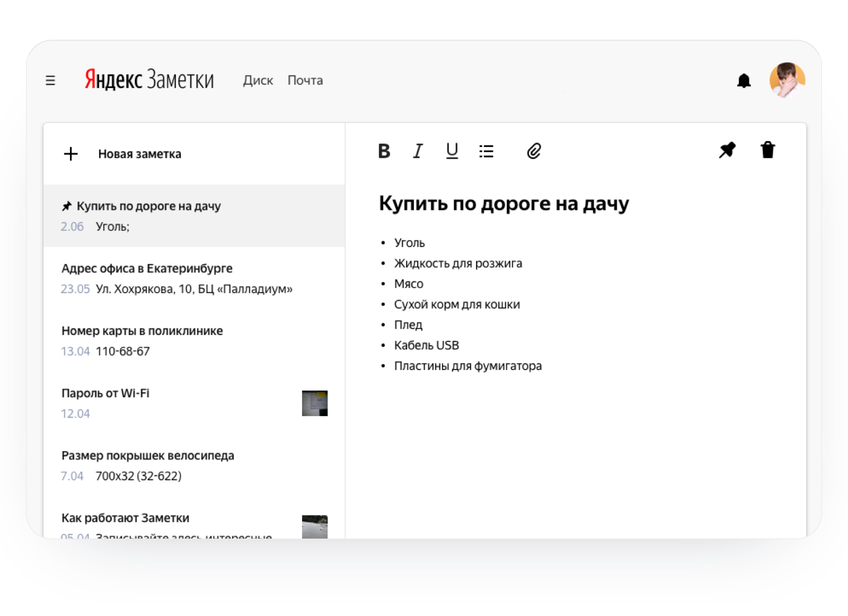Open the Яндекс Заметки logo
Viewport: 848px width, 616px height.
click(x=148, y=79)
